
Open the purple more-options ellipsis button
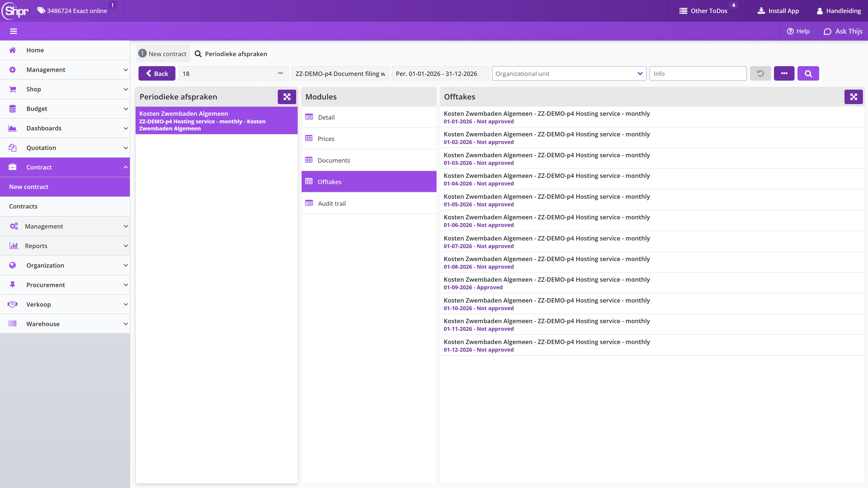784,73
